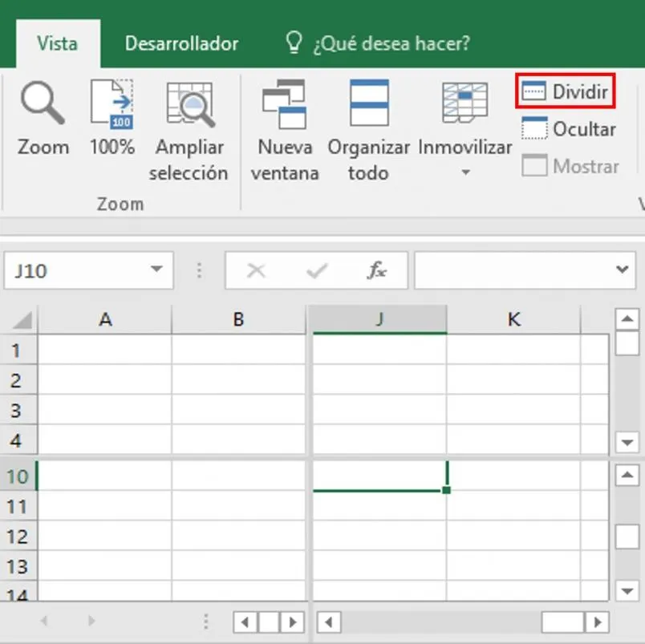Select row 2 header
The height and width of the screenshot is (644, 645).
(17, 380)
